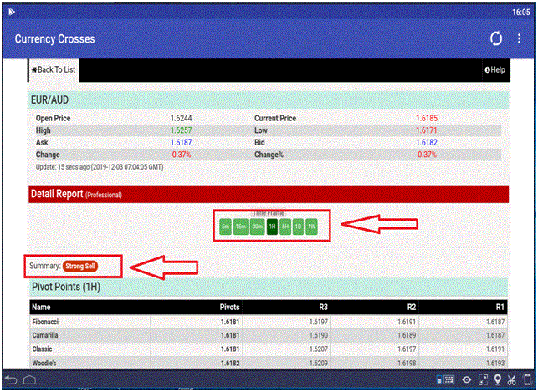Click the Strong Sell summary badge
Image resolution: width=538 pixels, height=392 pixels.
pyautogui.click(x=80, y=266)
